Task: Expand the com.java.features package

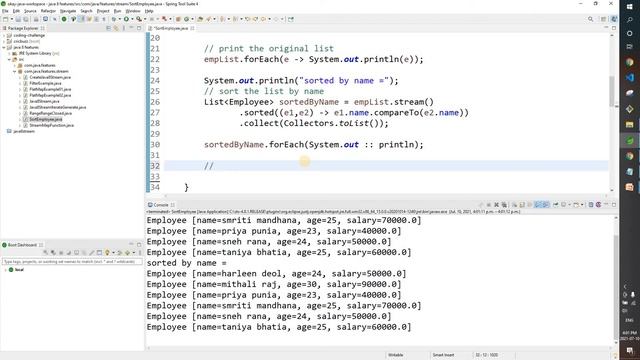Action: (x=15, y=65)
